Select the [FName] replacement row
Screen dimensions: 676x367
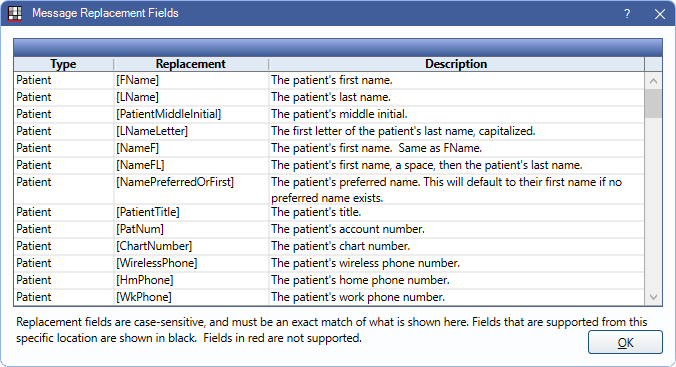[x=329, y=80]
